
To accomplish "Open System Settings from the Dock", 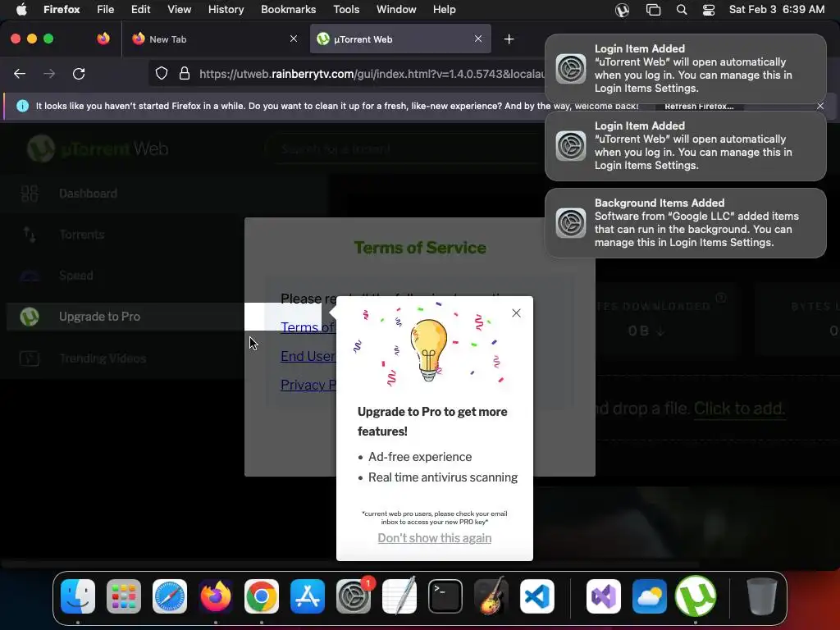I will [x=354, y=596].
